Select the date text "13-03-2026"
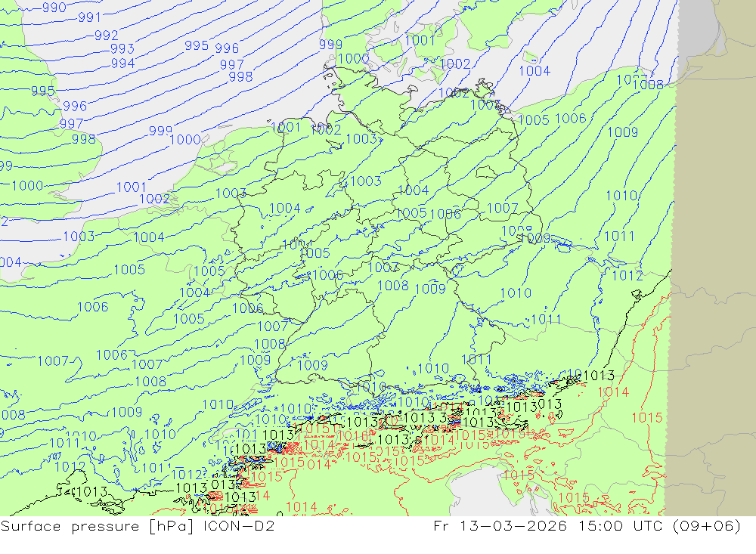Viewport: 756px width, 554px height. point(513,525)
